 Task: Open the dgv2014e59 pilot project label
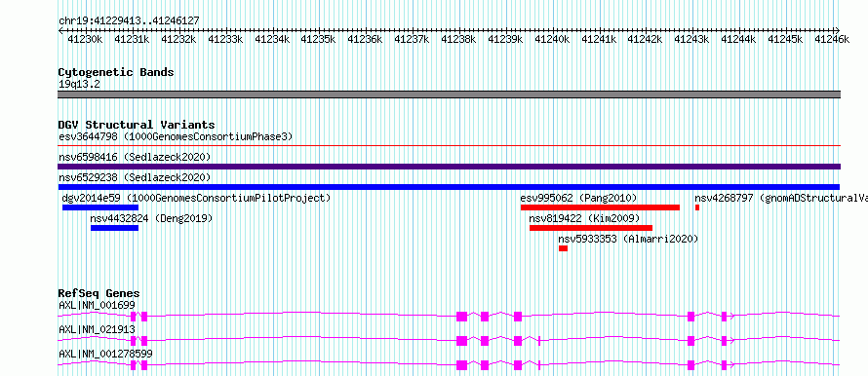pyautogui.click(x=196, y=198)
